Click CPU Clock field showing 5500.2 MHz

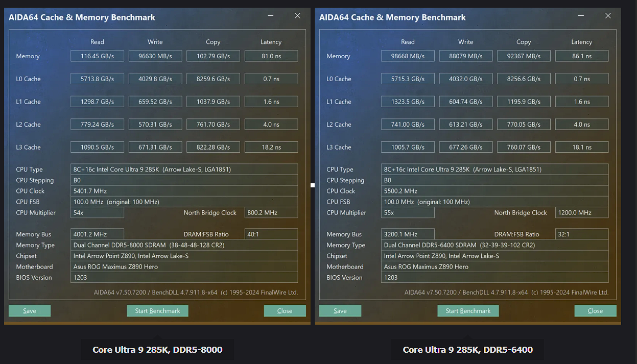494,191
